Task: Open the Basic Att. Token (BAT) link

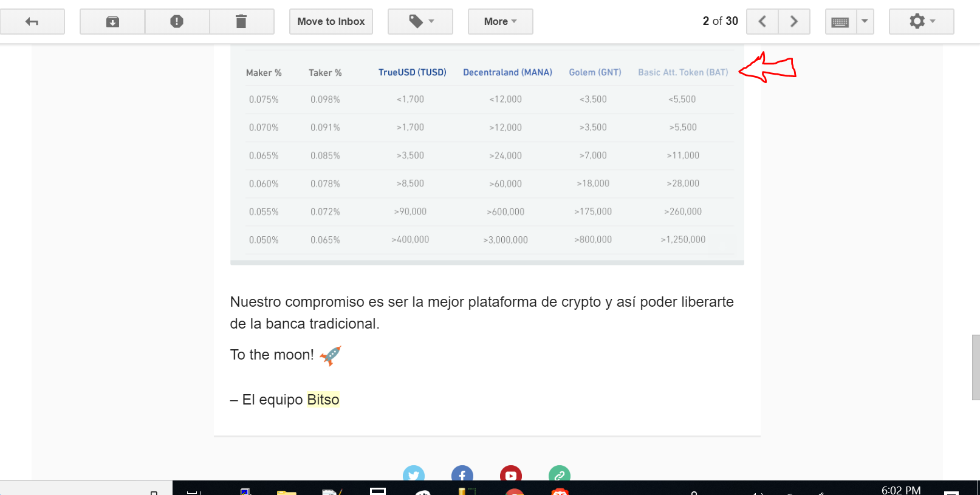Action: click(x=683, y=72)
